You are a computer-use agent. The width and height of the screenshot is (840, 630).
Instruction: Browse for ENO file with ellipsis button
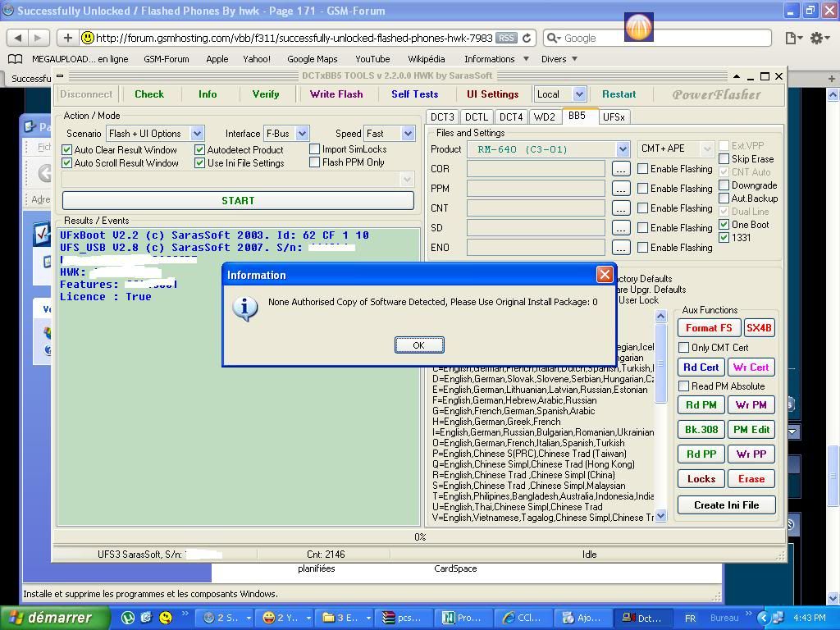pos(620,248)
